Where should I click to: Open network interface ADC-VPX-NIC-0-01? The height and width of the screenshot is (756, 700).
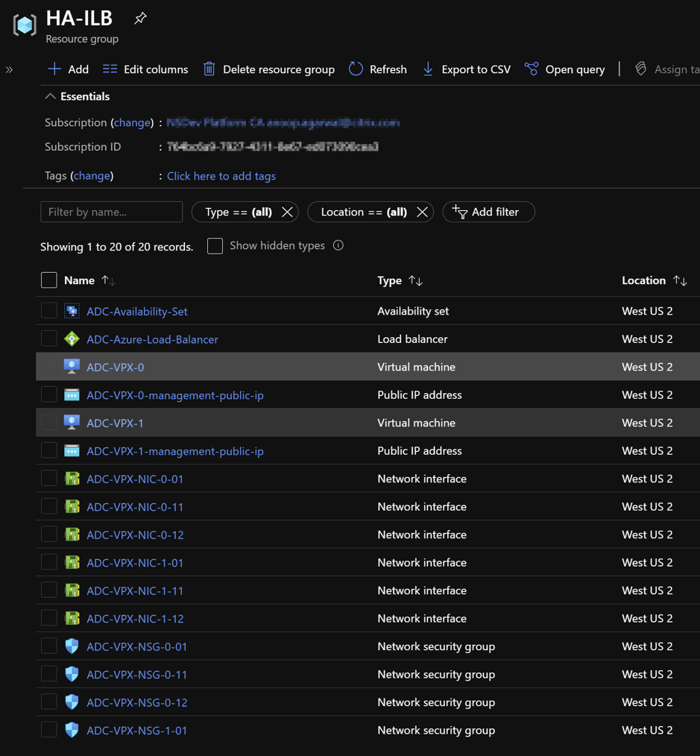(x=135, y=479)
